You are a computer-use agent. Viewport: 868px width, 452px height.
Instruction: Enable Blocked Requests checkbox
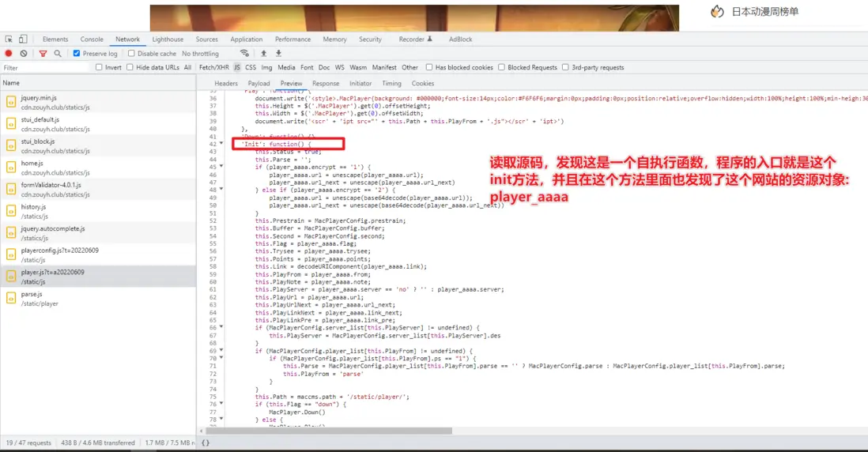pos(501,67)
